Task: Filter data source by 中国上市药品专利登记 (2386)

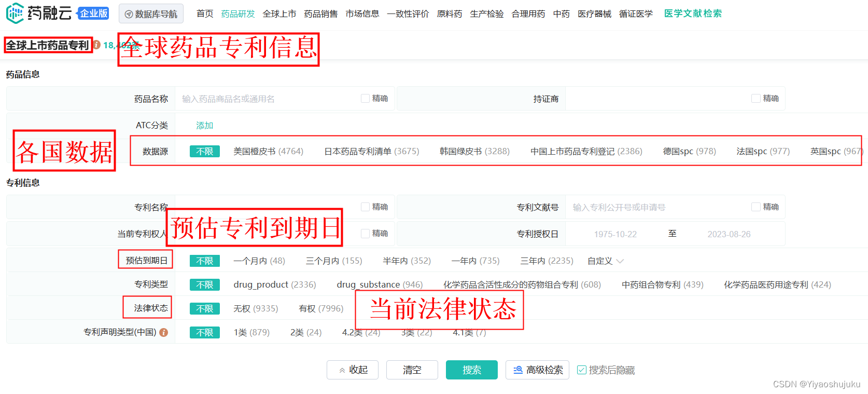Action: pos(586,151)
